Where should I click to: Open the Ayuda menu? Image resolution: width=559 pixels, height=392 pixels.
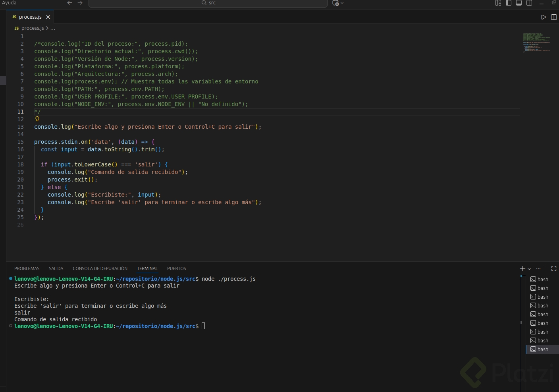click(x=9, y=3)
